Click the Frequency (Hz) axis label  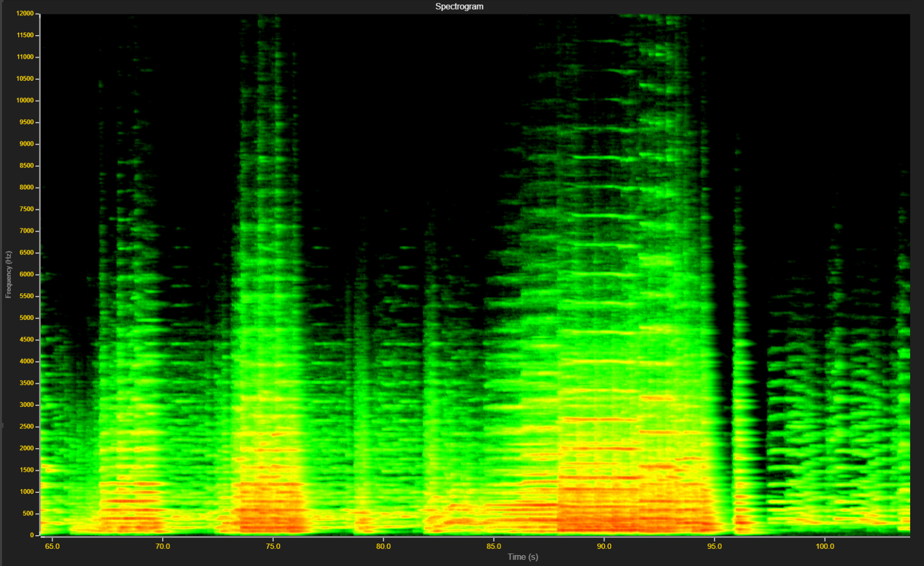click(x=8, y=275)
